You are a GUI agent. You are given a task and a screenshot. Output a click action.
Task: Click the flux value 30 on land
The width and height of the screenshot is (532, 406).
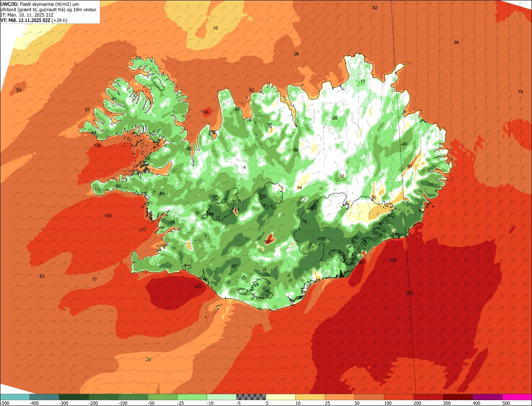coord(374,198)
